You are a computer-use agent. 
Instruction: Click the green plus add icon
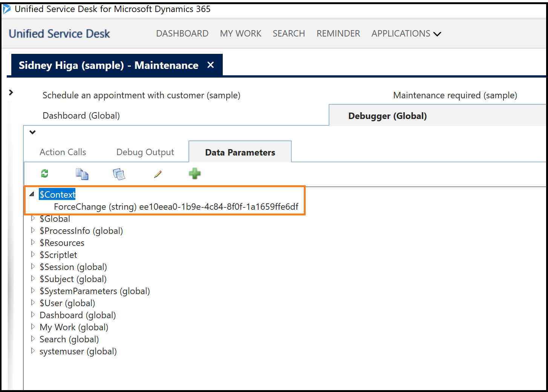[x=195, y=174]
